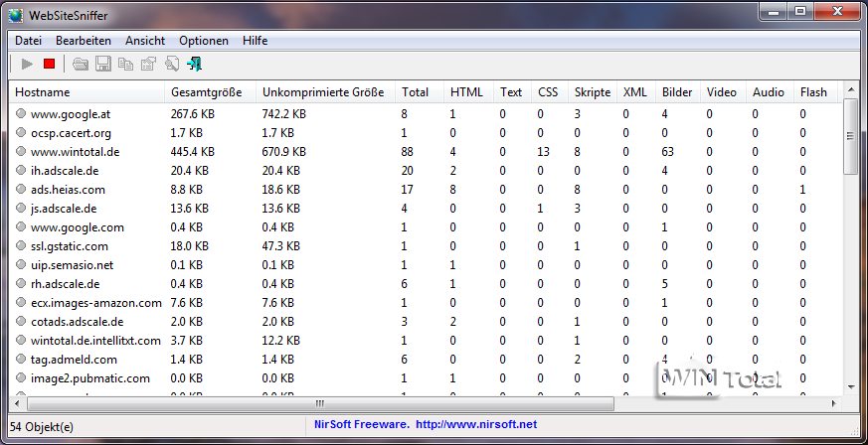The height and width of the screenshot is (445, 868).
Task: Click the find toolbar icon
Action: (x=172, y=65)
